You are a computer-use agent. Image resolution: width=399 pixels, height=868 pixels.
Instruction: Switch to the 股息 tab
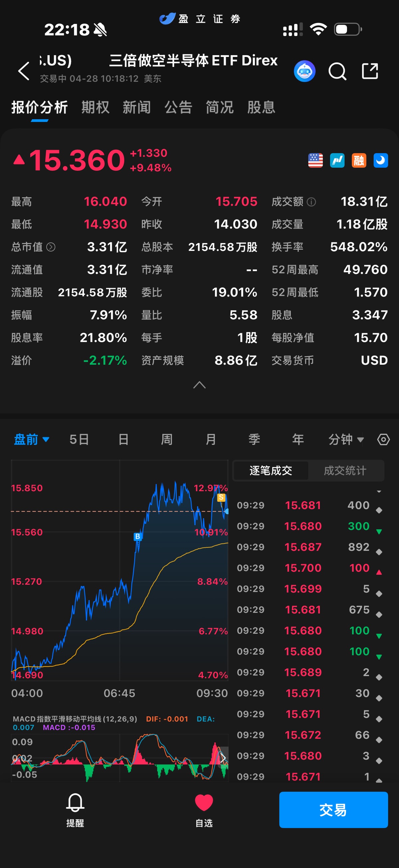pos(261,108)
